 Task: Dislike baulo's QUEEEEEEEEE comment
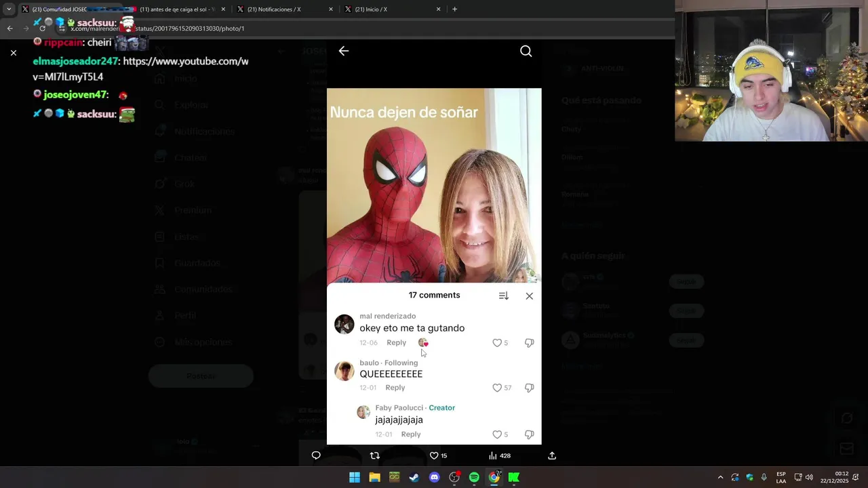coord(530,388)
